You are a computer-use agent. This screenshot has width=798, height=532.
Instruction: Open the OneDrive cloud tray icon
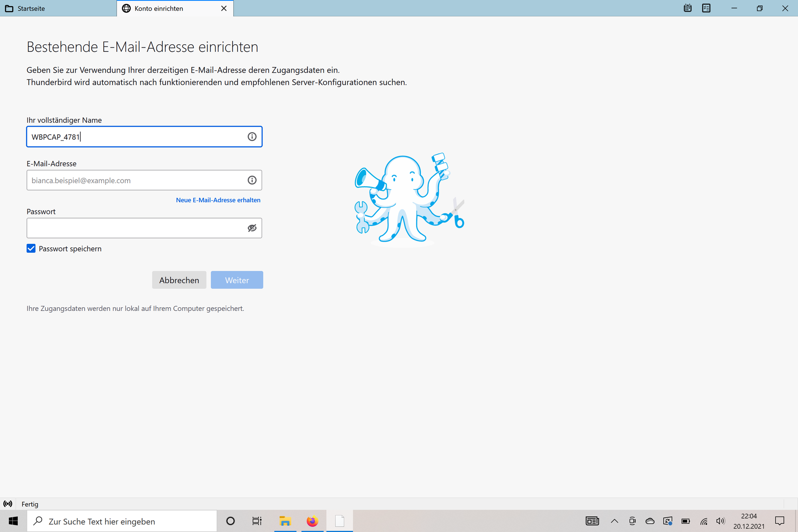pyautogui.click(x=650, y=521)
